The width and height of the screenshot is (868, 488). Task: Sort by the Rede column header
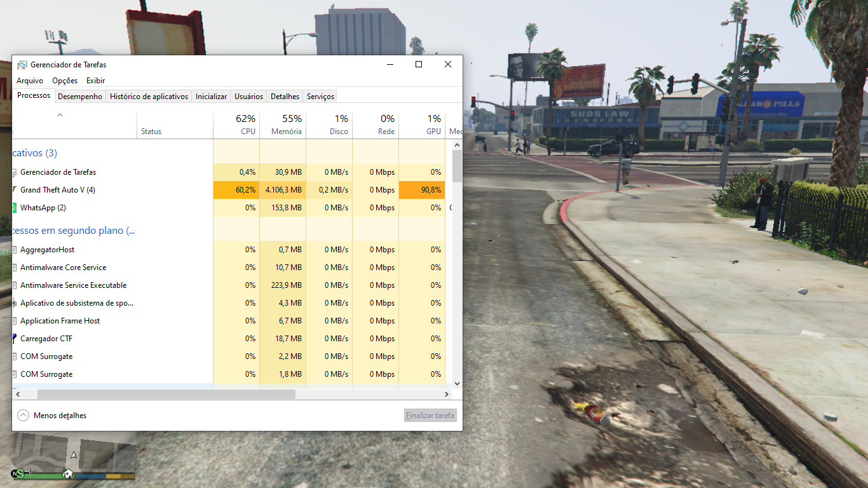point(376,125)
